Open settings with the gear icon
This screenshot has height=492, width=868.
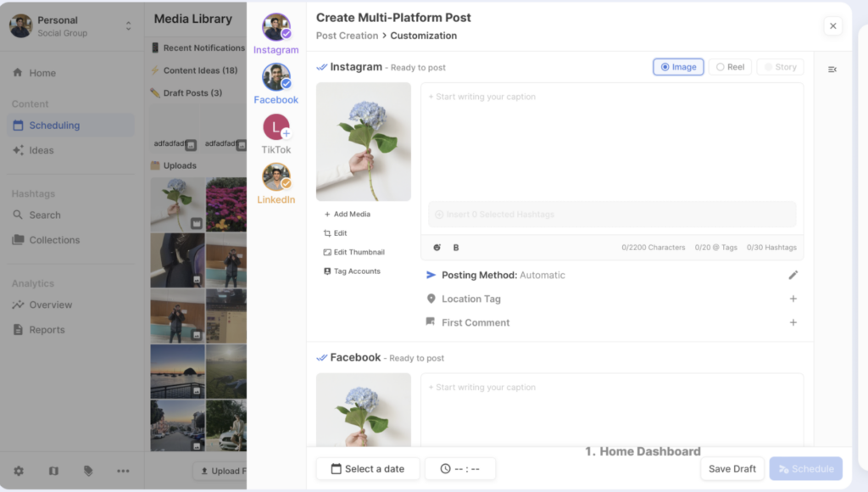click(x=18, y=470)
